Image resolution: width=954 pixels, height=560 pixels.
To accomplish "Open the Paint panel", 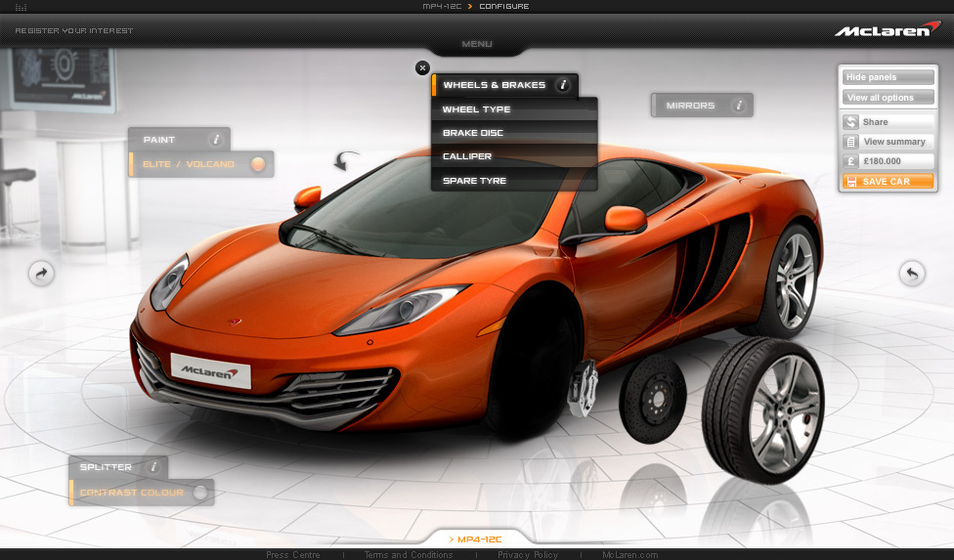I will 179,139.
